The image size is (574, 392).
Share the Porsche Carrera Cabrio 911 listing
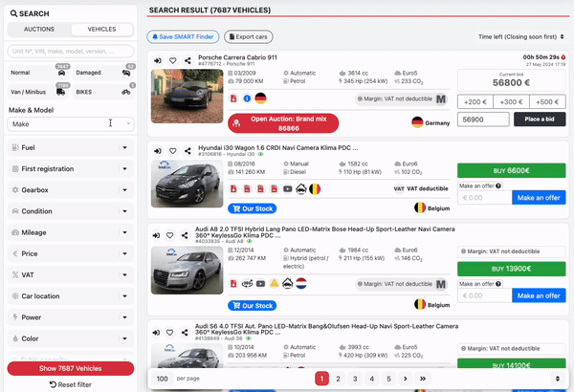pos(188,61)
